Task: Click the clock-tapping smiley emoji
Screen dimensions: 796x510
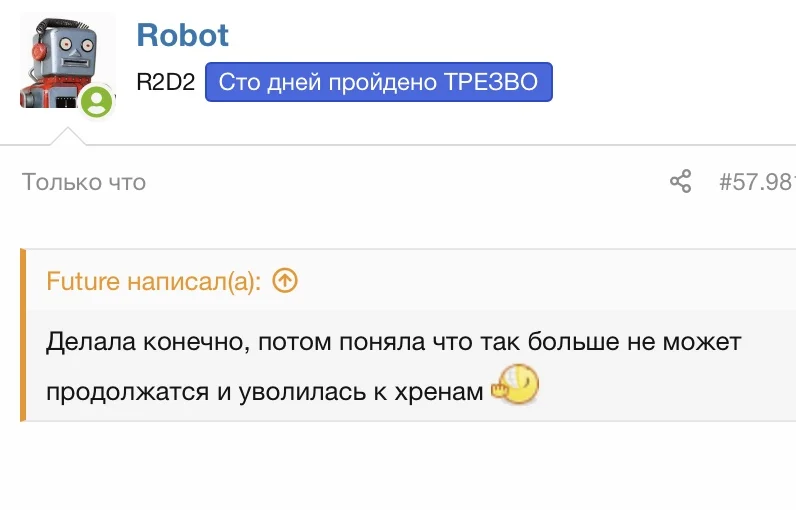Action: (516, 384)
